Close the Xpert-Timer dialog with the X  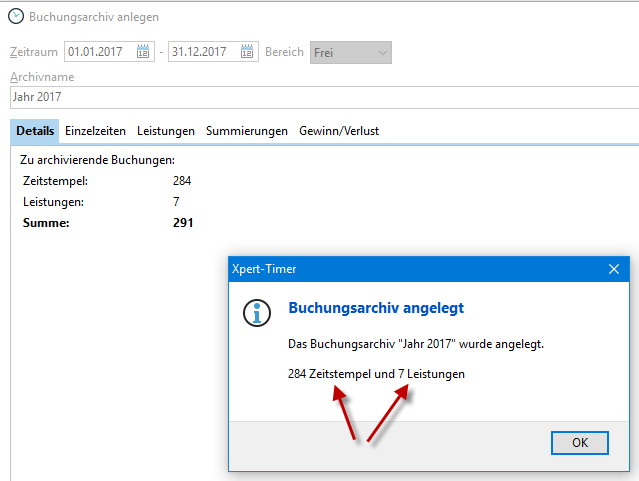(614, 269)
